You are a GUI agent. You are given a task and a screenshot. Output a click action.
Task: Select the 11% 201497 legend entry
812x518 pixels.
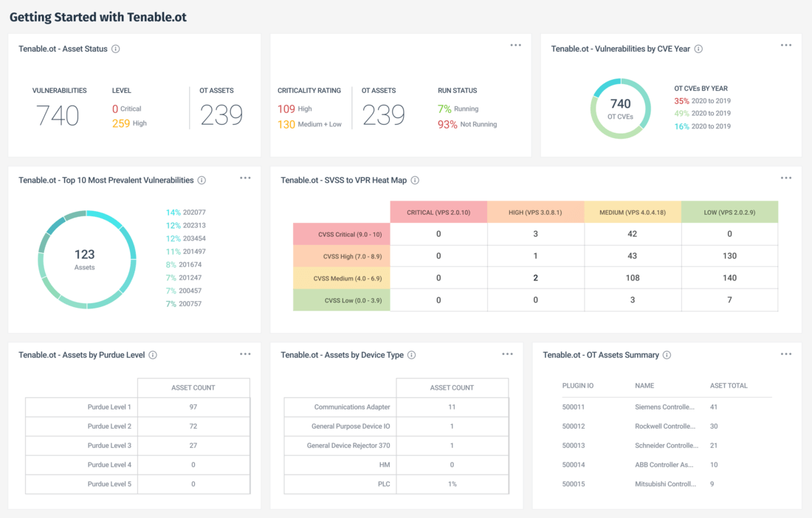(186, 252)
